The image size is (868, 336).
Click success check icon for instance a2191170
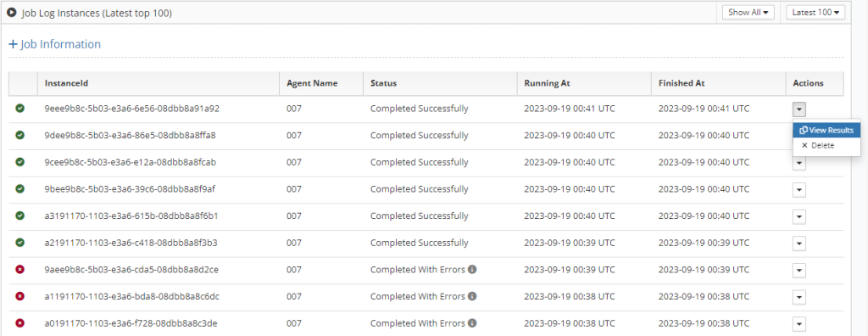[20, 243]
